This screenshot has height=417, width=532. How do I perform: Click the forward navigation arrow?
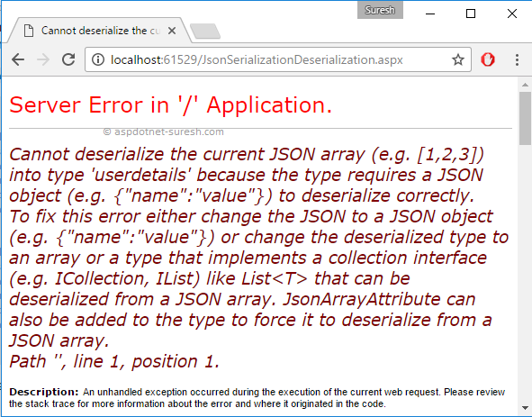43,59
